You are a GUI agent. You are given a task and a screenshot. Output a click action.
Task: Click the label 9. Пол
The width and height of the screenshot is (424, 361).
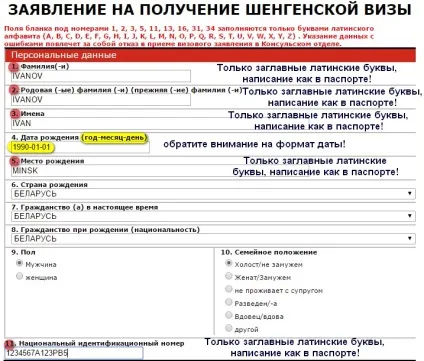23,252
